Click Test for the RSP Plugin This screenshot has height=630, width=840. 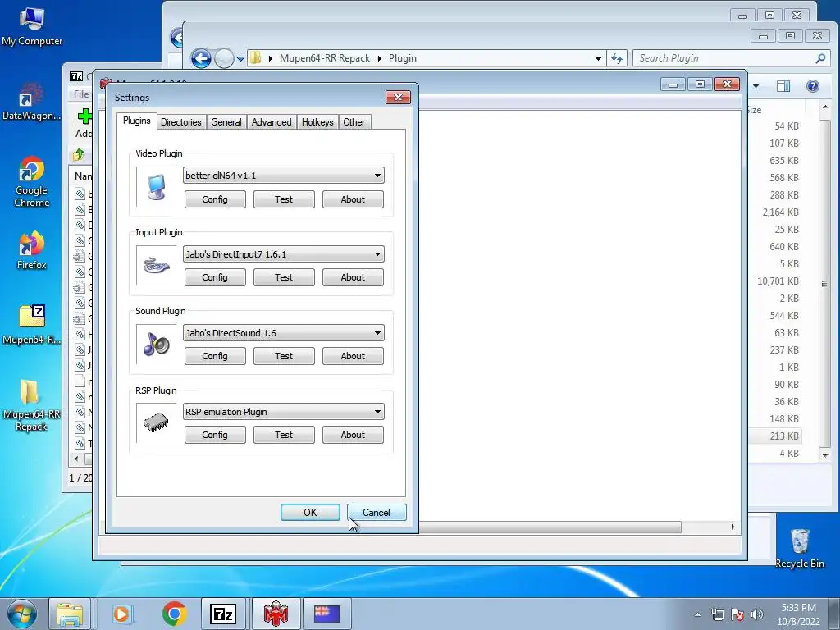[284, 435]
